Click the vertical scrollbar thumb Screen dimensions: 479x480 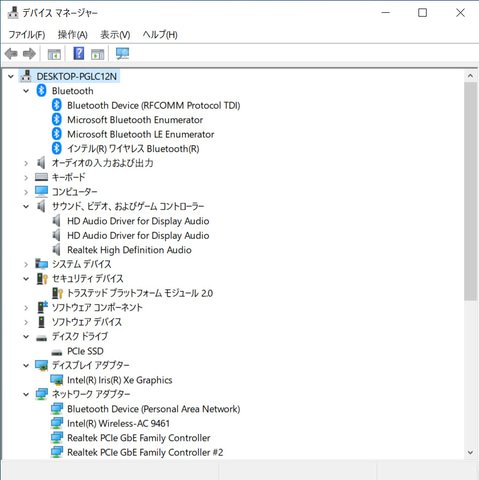470,191
